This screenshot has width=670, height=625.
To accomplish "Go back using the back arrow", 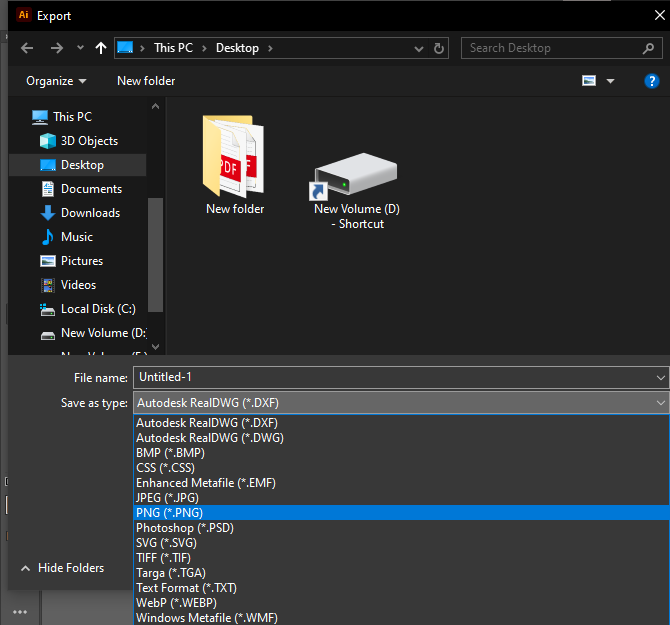I will [27, 48].
